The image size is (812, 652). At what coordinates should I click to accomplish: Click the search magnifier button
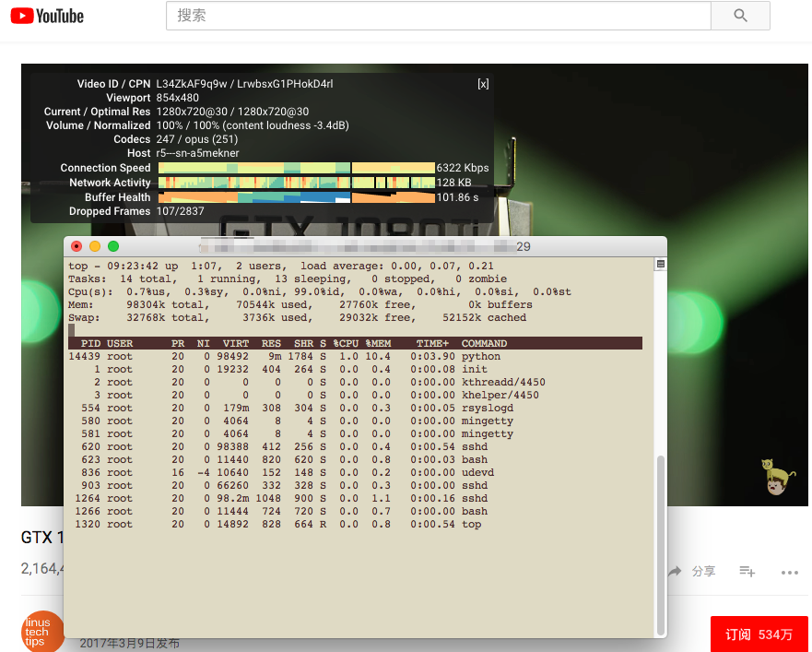coord(740,16)
